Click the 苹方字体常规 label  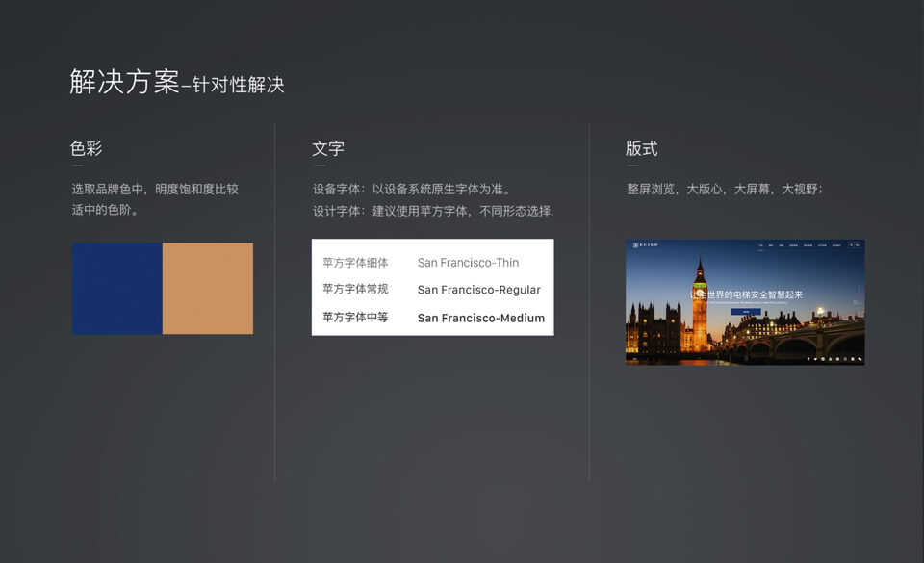click(x=355, y=290)
